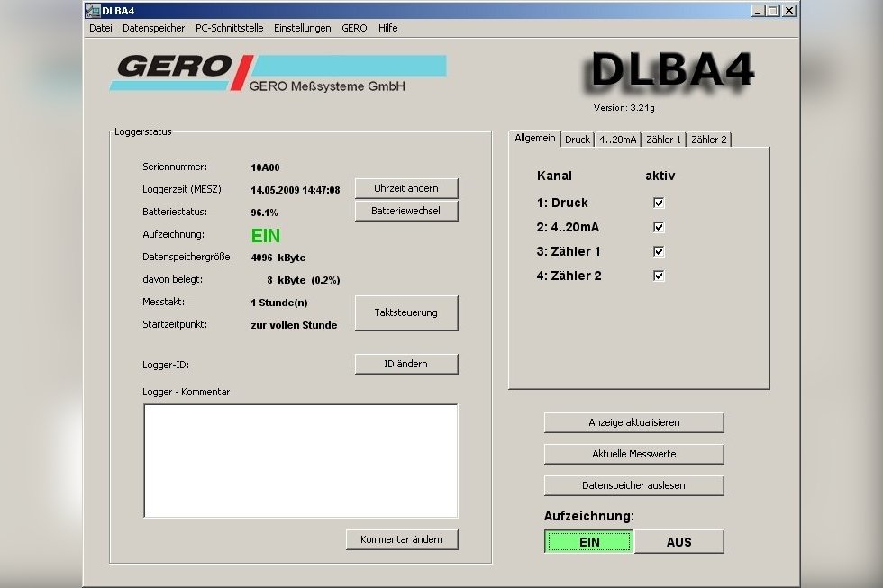This screenshot has width=883, height=588.
Task: Refresh display with Anzeige aktualisieren
Action: coord(633,422)
